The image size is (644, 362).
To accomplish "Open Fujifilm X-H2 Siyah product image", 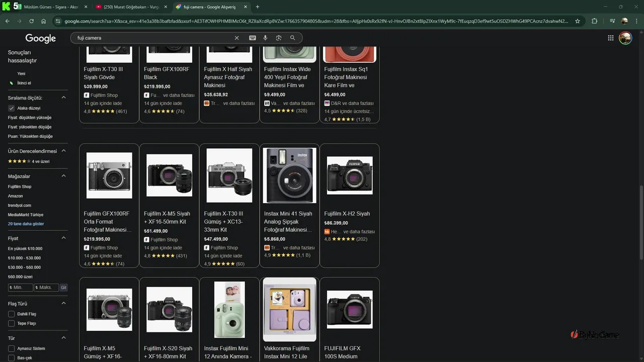I will pos(350,175).
